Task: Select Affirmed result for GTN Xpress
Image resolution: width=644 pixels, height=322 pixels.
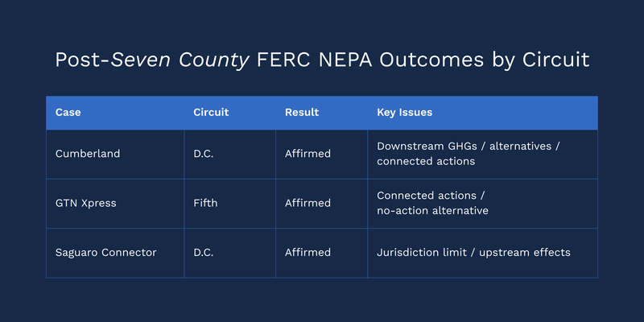Action: [308, 203]
